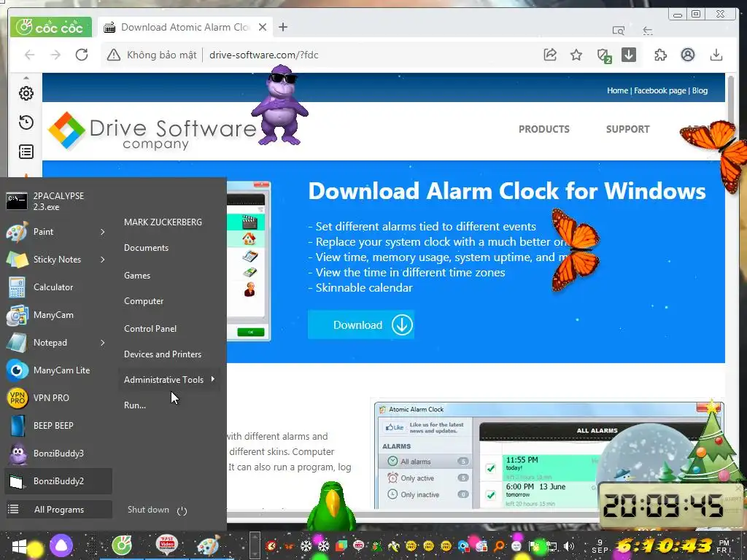Open the SUPPORT navigation menu
747x560 pixels.
click(628, 129)
